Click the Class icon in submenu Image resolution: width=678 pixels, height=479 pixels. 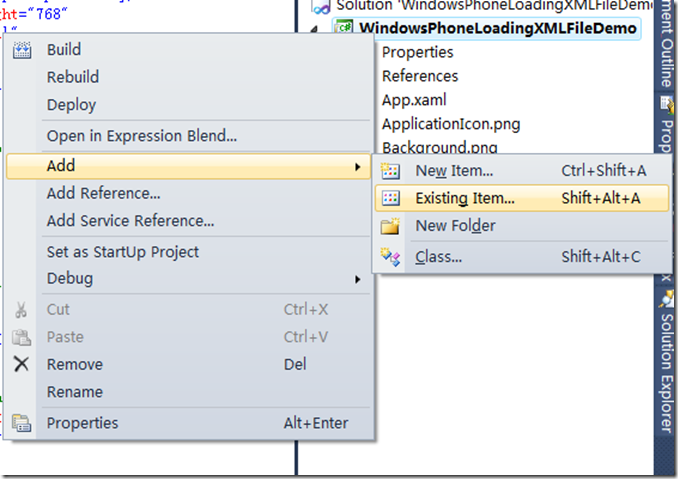[x=390, y=257]
